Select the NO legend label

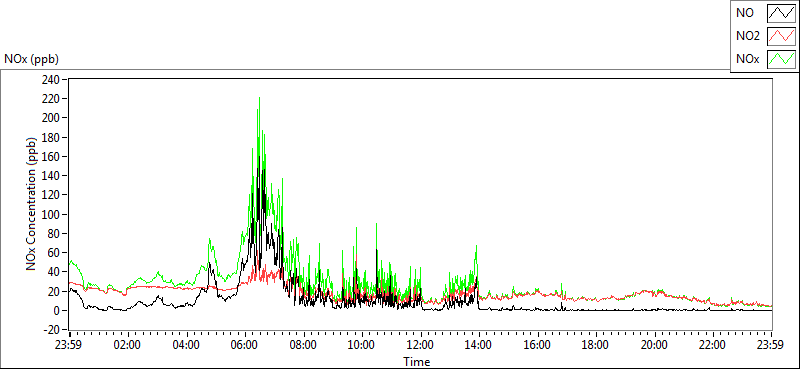coord(745,13)
